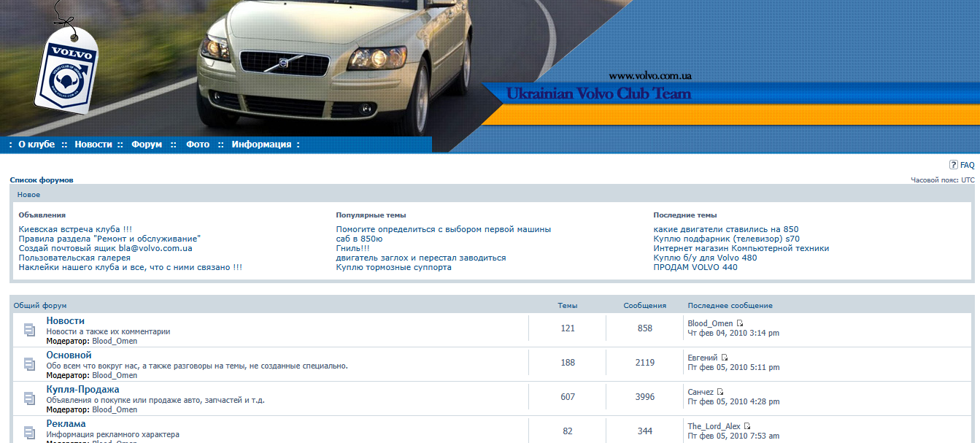Open Наклейки нашего клуба announcement
Viewport: 980px width, 443px height.
point(131,267)
